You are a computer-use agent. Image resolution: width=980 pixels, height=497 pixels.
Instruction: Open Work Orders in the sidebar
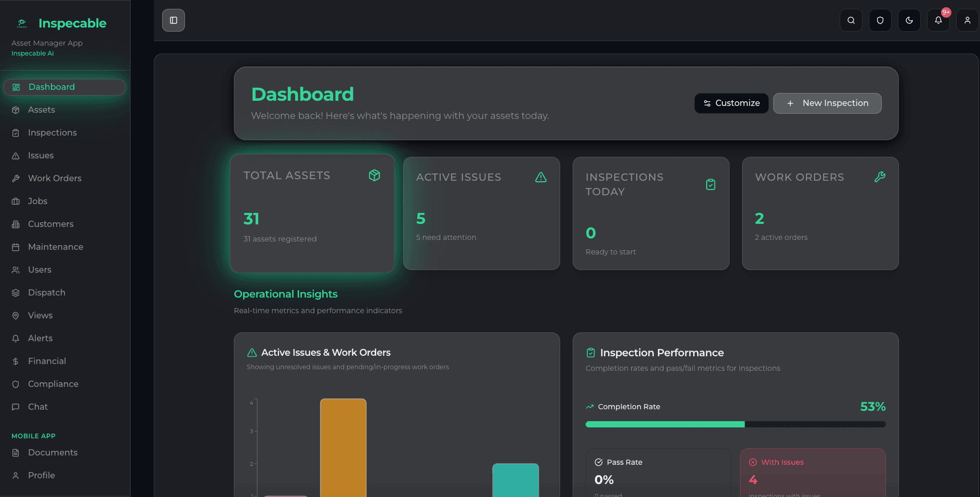point(64,179)
